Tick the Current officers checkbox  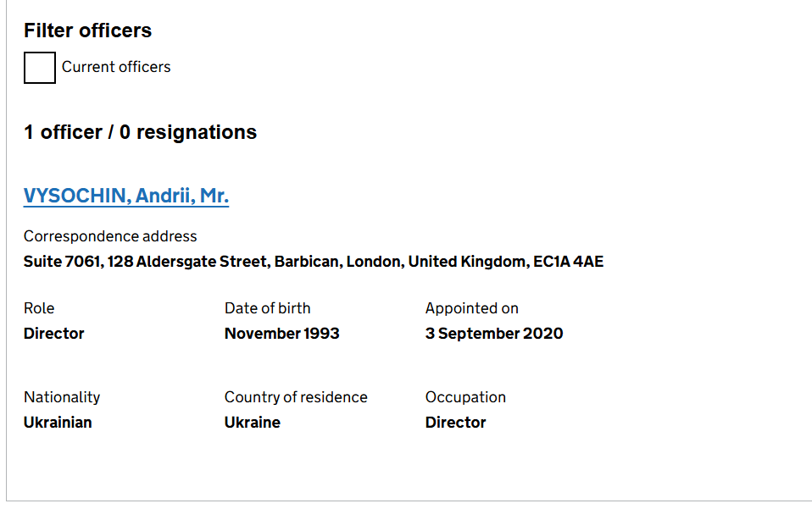click(40, 68)
